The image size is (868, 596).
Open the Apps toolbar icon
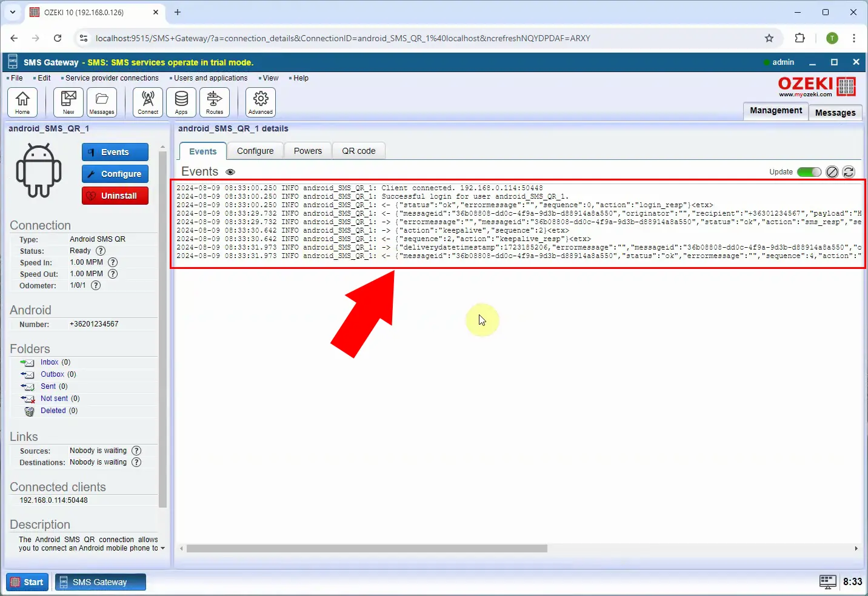coord(181,102)
